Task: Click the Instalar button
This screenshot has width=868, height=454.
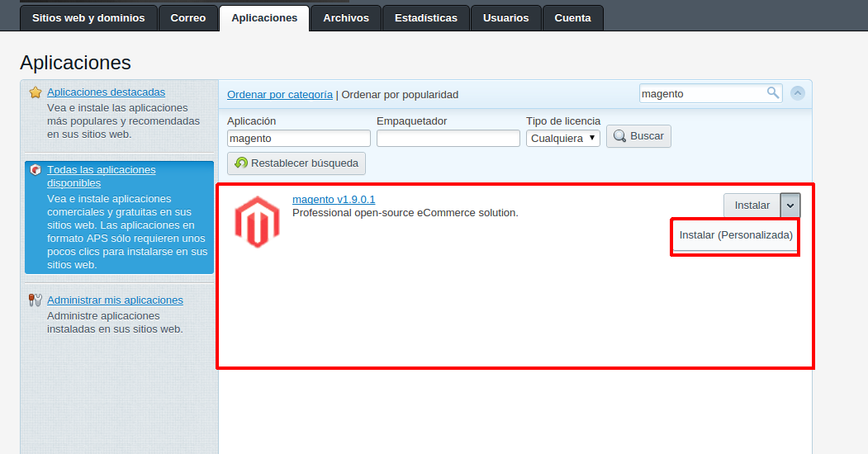Action: click(x=752, y=206)
